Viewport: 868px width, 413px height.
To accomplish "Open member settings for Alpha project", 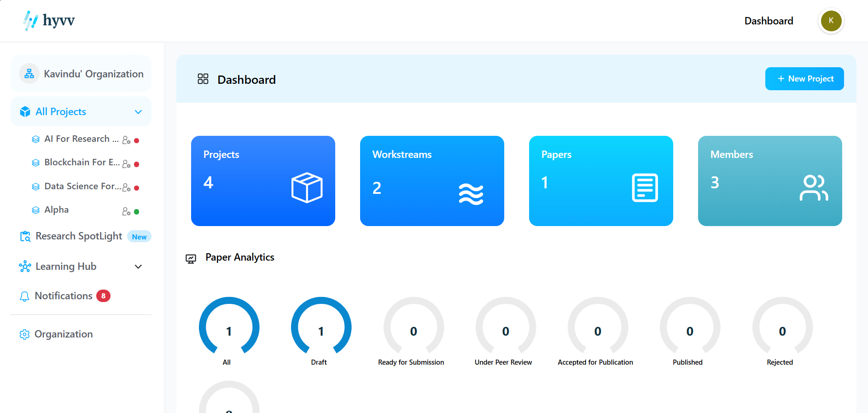I will point(126,211).
